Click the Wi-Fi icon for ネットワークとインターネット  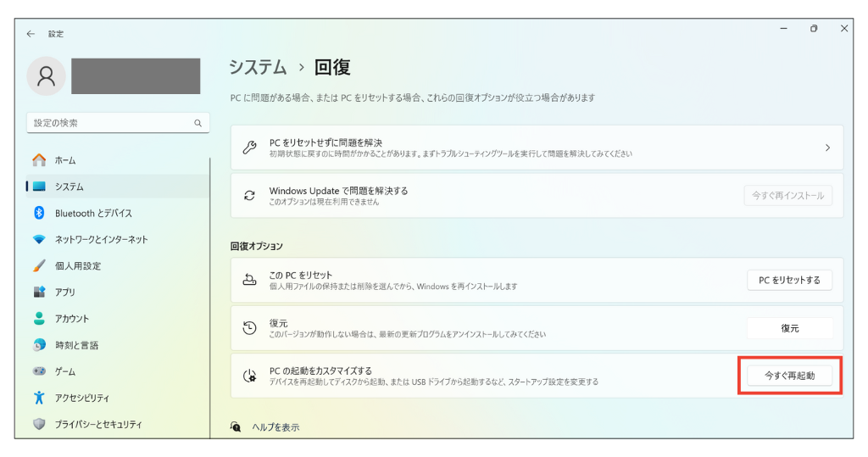pos(39,239)
